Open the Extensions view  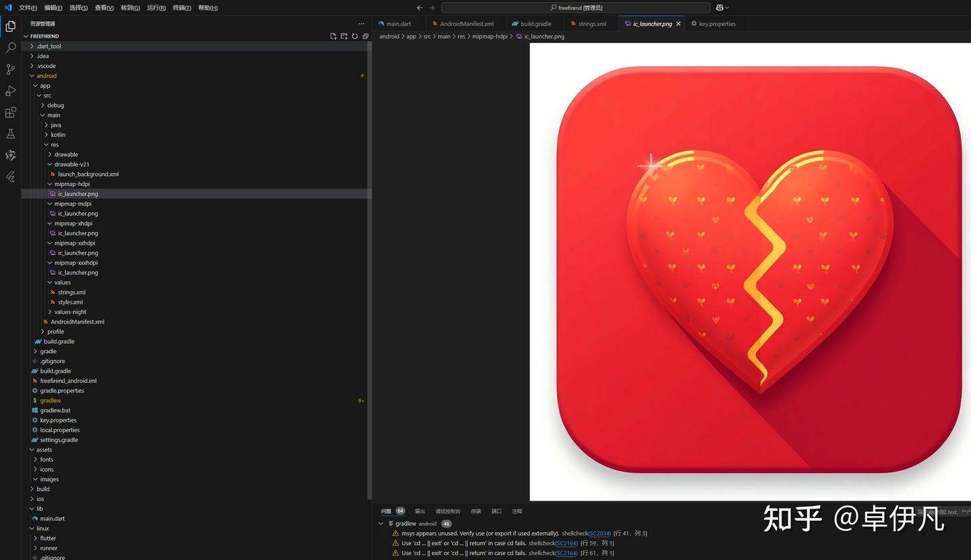tap(11, 113)
